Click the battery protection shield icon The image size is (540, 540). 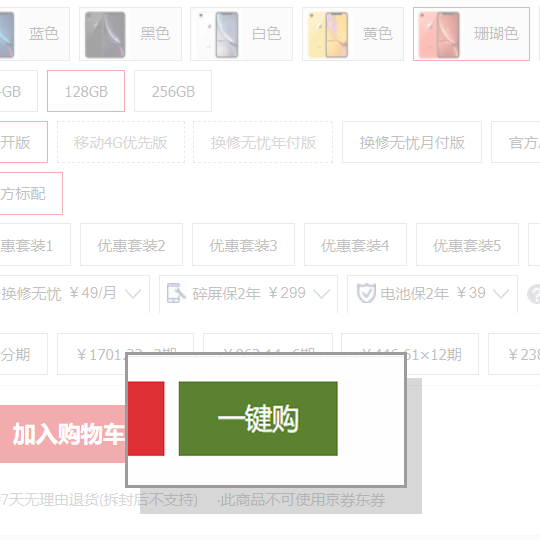pos(366,293)
